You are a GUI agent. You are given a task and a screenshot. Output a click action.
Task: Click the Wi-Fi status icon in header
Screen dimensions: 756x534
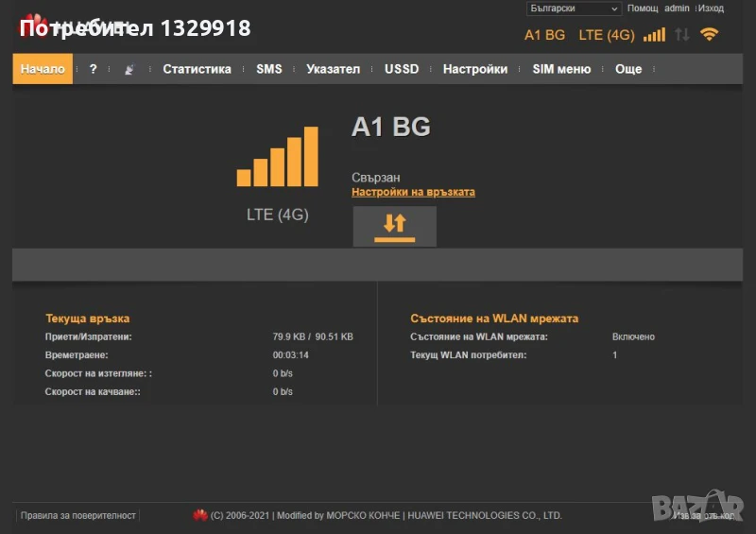[x=709, y=35]
